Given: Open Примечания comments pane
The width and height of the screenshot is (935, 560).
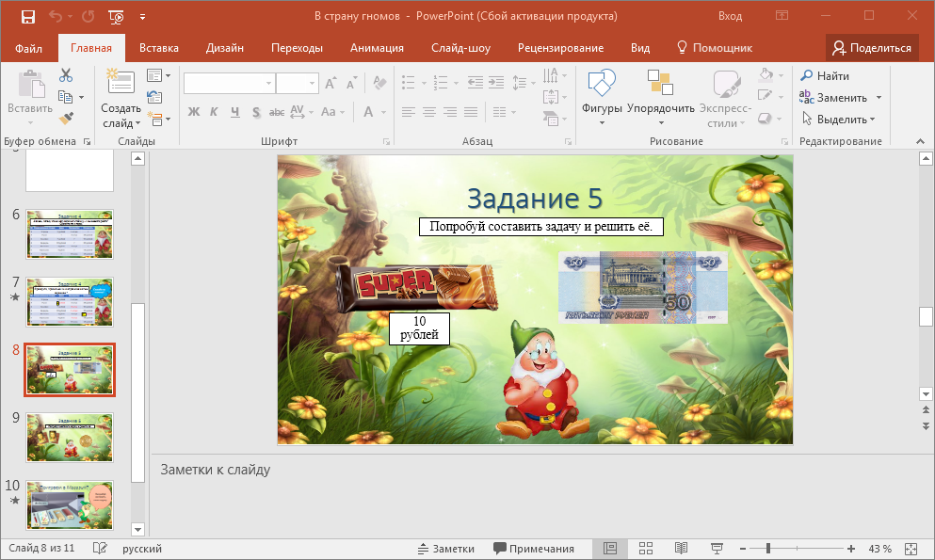Looking at the screenshot, I should point(534,549).
